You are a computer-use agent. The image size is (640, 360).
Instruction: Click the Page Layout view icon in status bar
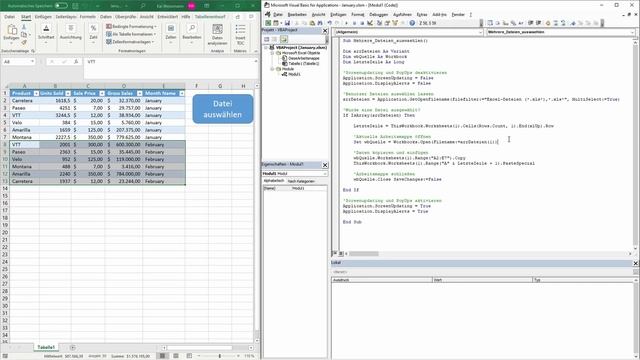176,356
